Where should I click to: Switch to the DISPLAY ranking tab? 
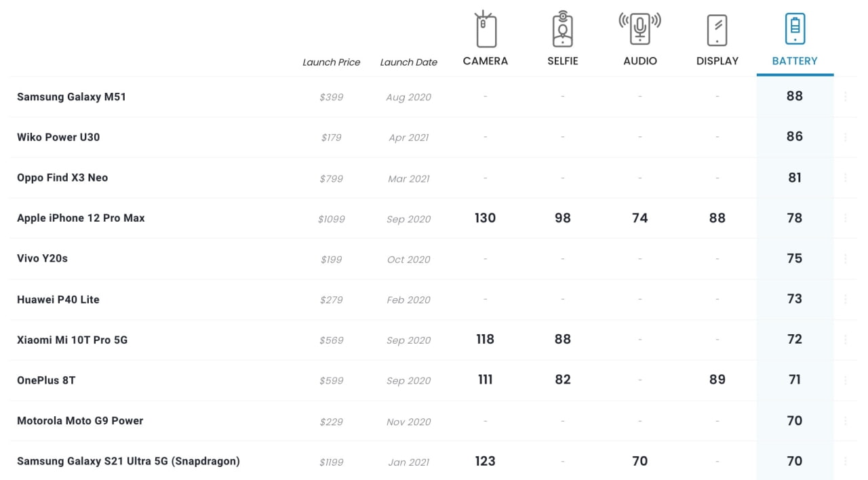point(717,60)
